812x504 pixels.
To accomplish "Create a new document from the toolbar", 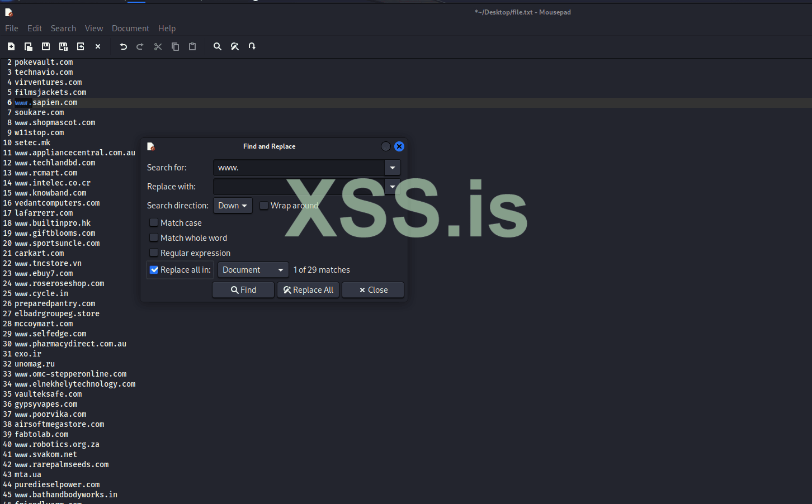I will point(11,46).
